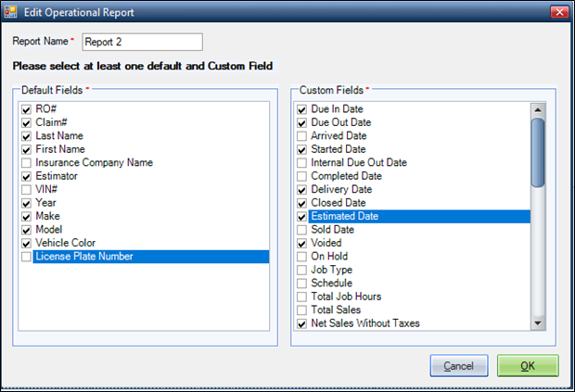Screen dimensions: 575x392
Task: Click scrollbar down arrow in Custom Fields
Action: click(x=538, y=323)
